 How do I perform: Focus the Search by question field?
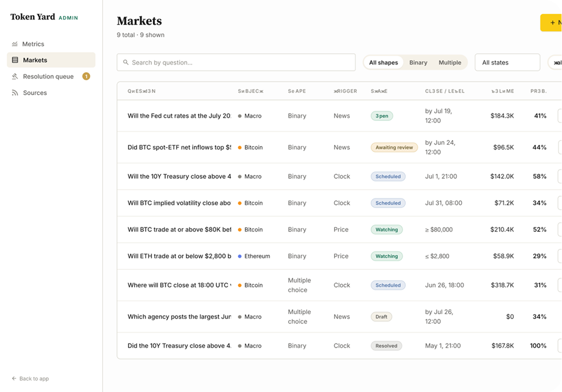coord(236,62)
